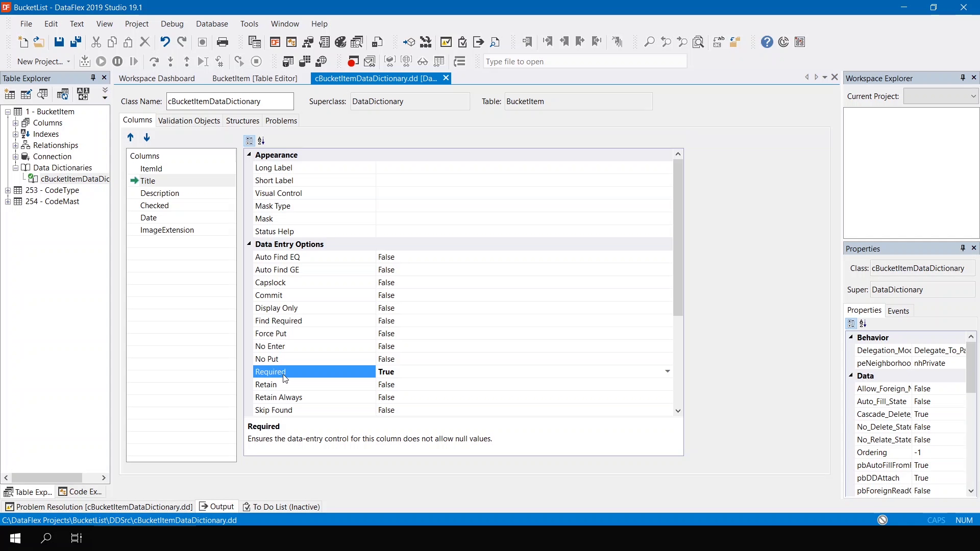This screenshot has height=551, width=980.
Task: Expand the 253 - CodeType table node
Action: (8, 190)
